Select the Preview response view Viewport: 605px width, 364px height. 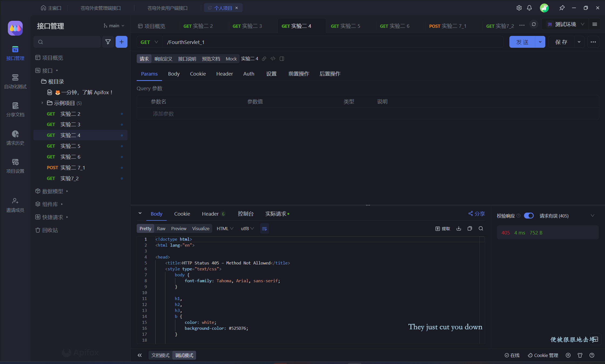(x=179, y=229)
